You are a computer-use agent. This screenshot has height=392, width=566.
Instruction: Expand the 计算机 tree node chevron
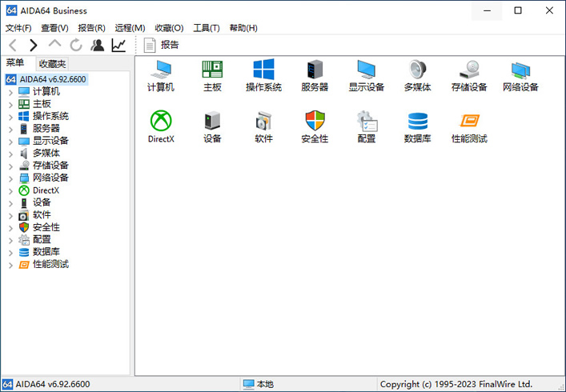pyautogui.click(x=10, y=92)
